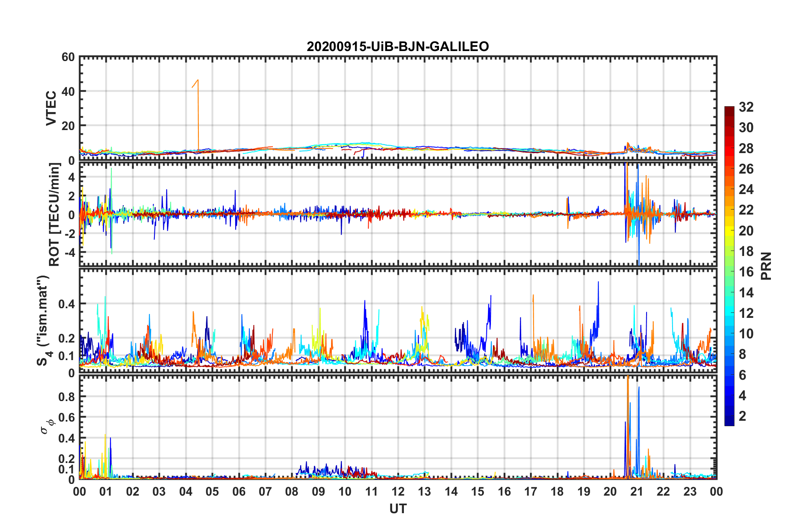Click the orange sigma phi peak near 21 UT
The height and width of the screenshot is (532, 796).
628,427
